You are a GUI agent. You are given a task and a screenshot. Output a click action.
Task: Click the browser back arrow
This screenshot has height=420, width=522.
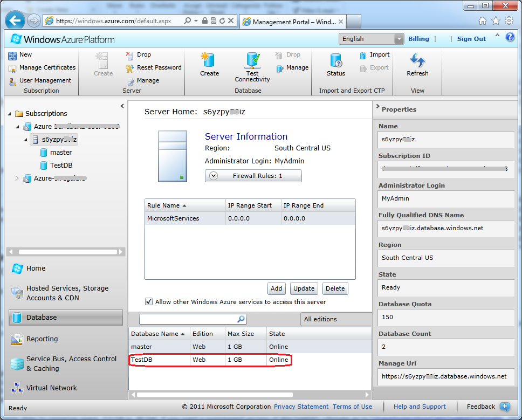tap(15, 20)
